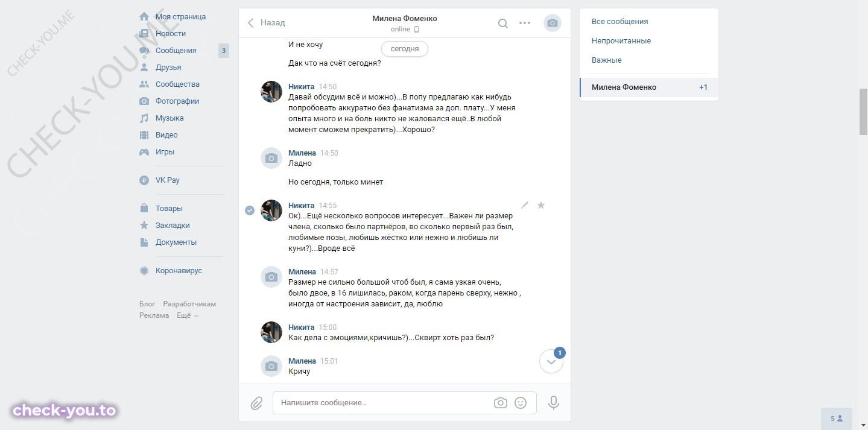Viewport: 868px width, 430px height.
Task: Click the microphone voice message icon
Action: [x=553, y=403]
